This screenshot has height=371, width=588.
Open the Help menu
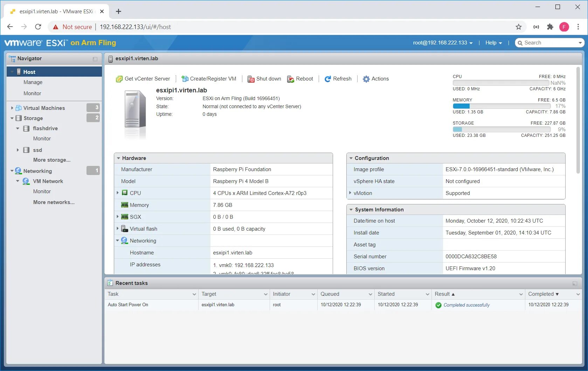(x=493, y=43)
